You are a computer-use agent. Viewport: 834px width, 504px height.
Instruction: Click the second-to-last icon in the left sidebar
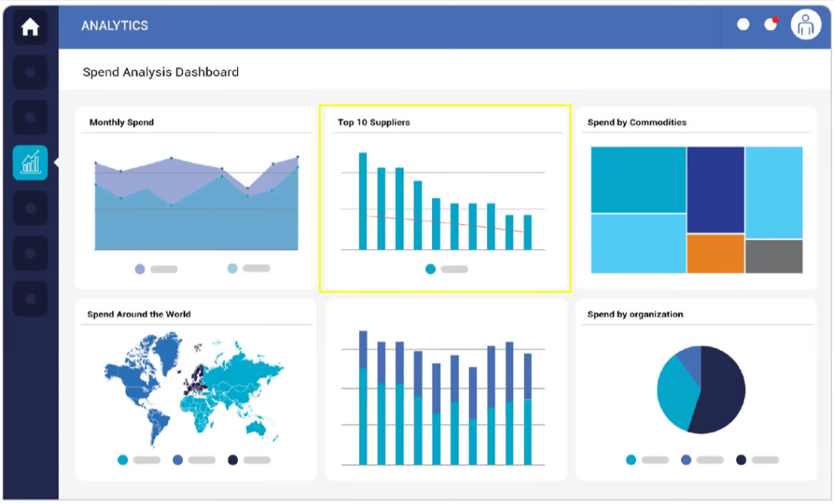click(x=30, y=252)
